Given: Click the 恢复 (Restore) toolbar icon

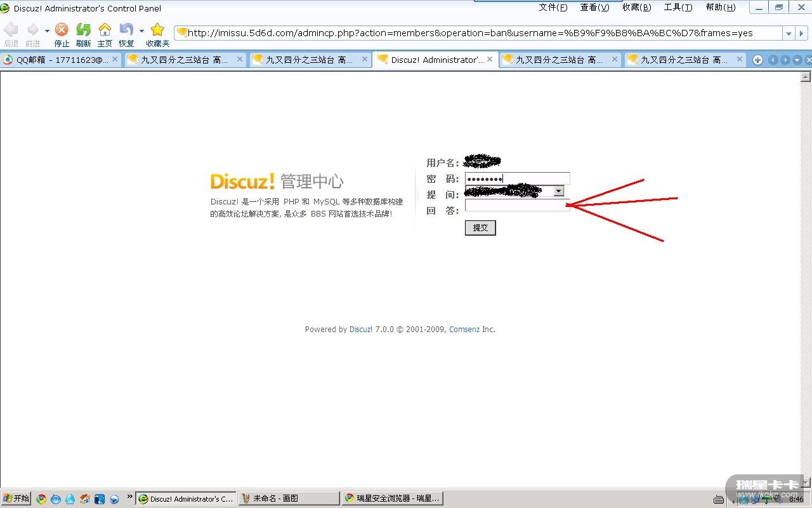Looking at the screenshot, I should pyautogui.click(x=126, y=30).
